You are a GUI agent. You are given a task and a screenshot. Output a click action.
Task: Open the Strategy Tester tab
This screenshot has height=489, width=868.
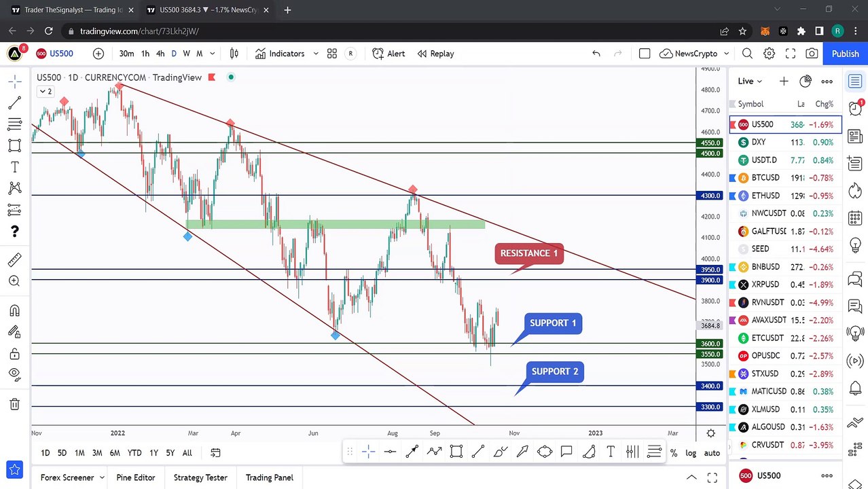coord(200,477)
